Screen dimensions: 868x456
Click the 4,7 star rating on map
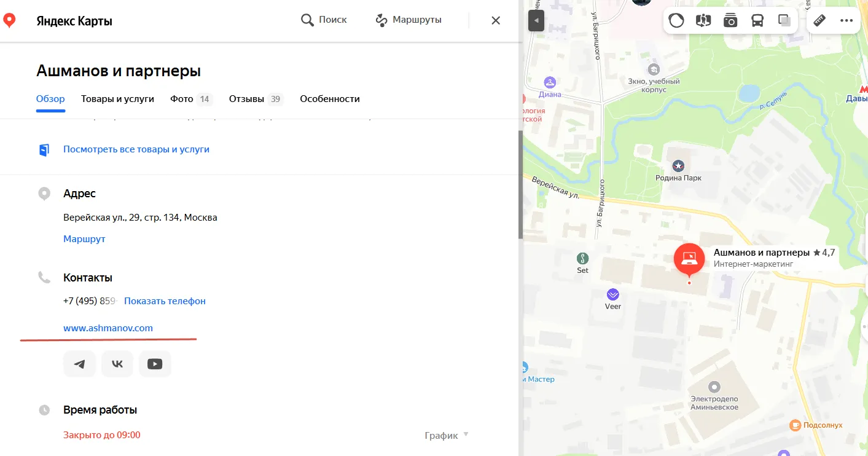(824, 253)
